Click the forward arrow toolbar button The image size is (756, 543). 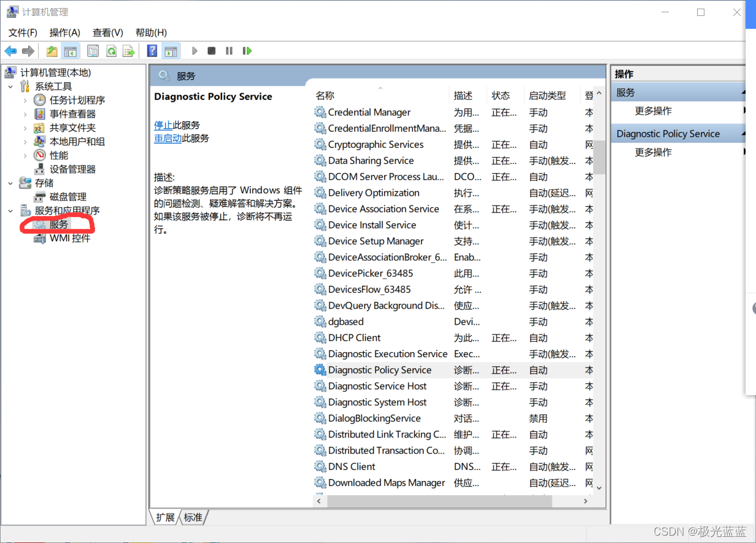(28, 51)
